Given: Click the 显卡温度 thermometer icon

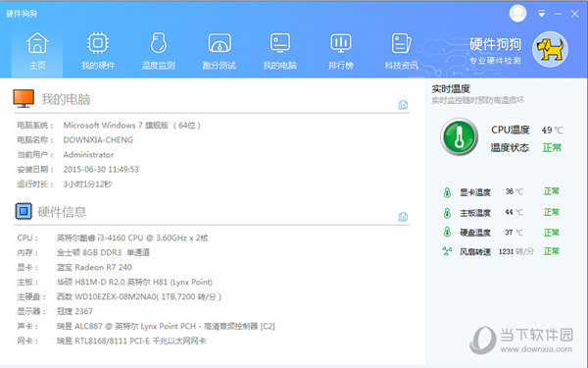Looking at the screenshot, I should coord(447,192).
